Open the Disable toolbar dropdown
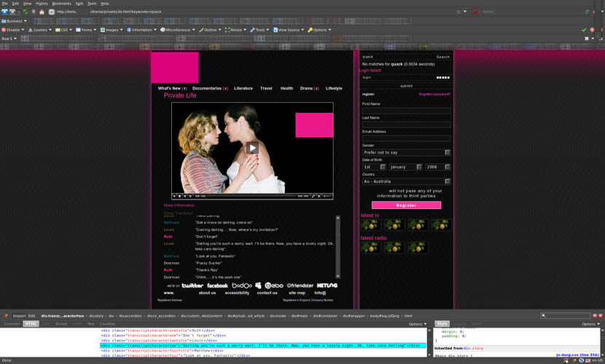605x364 pixels. point(12,30)
